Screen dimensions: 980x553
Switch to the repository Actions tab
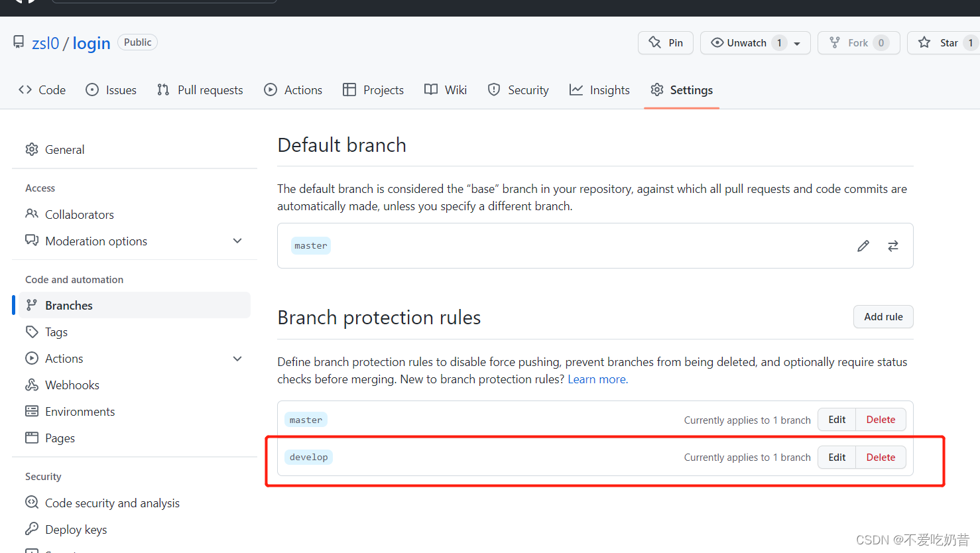click(x=293, y=90)
